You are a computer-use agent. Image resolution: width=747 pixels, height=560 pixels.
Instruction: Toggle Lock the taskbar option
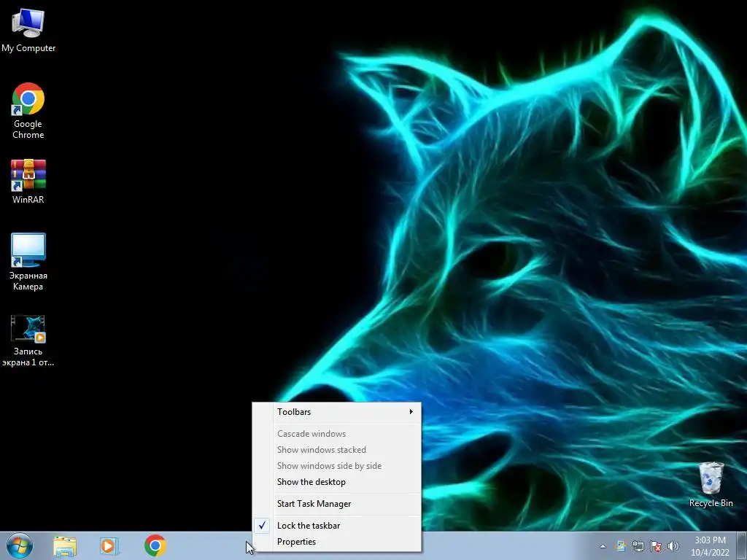point(337,526)
